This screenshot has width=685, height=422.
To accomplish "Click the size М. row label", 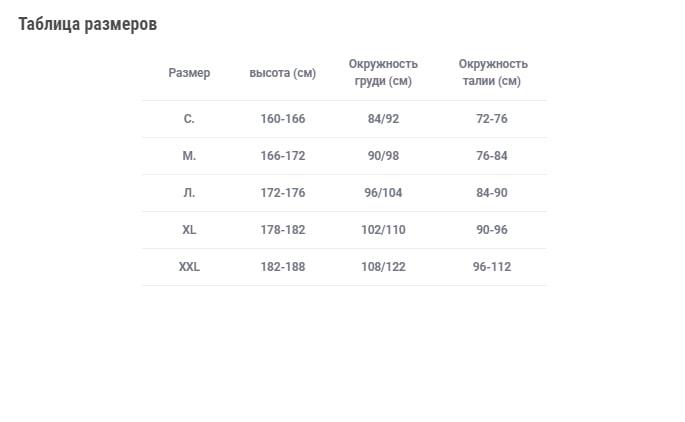I will click(189, 156).
